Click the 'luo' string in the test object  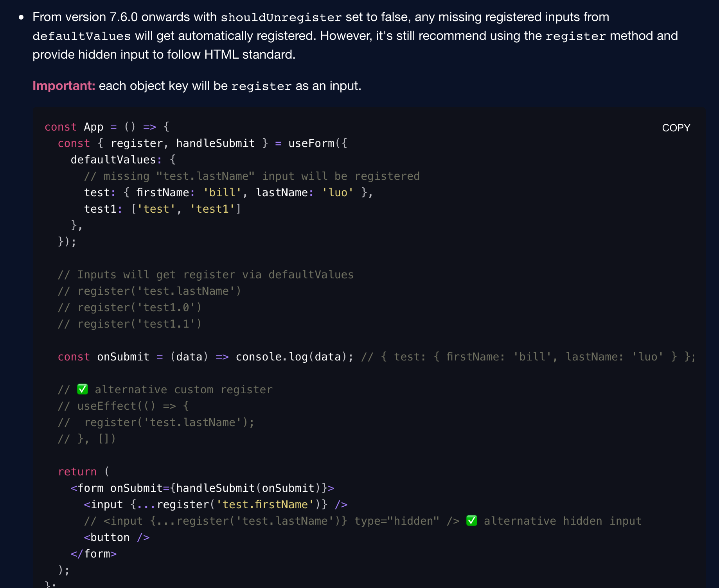(x=338, y=193)
